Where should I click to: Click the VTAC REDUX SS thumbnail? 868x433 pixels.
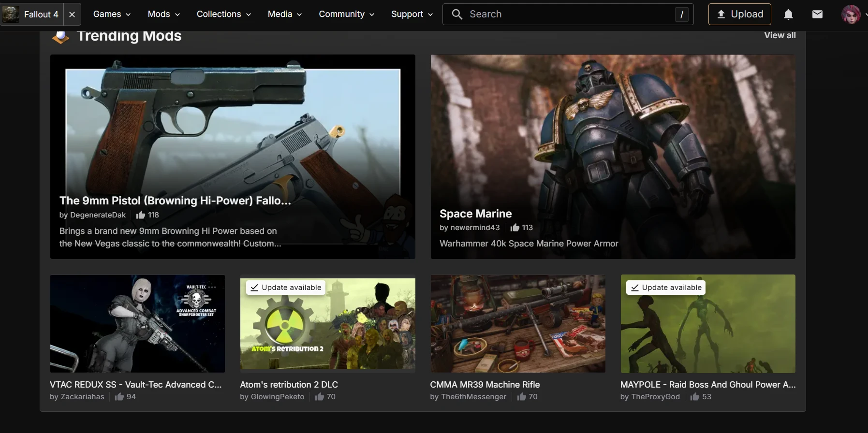(137, 324)
